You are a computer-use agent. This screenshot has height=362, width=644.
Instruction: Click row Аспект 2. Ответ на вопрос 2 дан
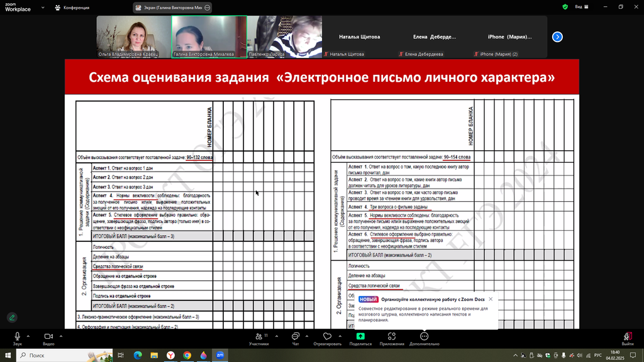point(152,177)
